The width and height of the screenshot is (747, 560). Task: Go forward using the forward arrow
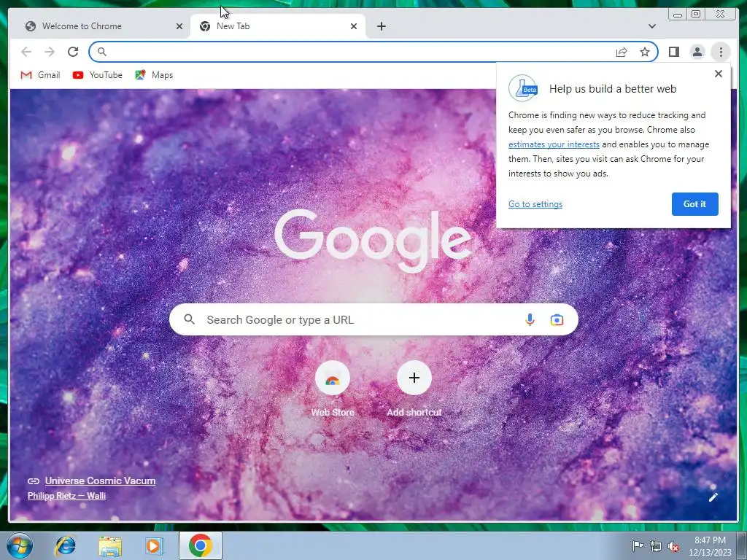[49, 52]
